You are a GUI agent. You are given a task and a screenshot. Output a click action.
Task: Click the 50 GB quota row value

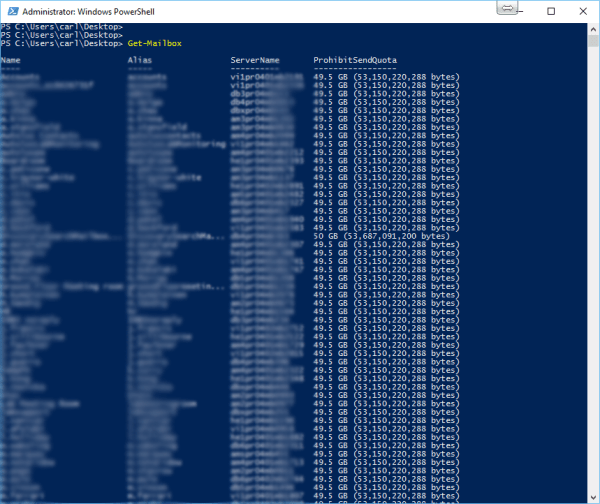click(382, 237)
